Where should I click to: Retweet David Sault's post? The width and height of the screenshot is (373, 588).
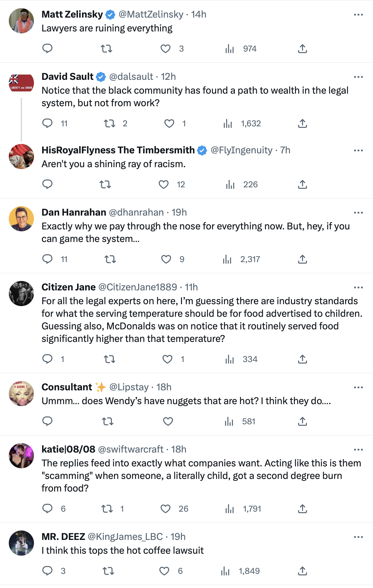(109, 124)
